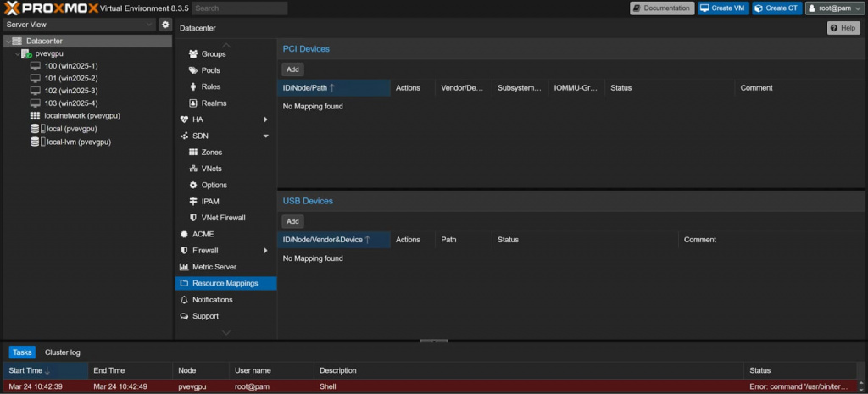Collapse the SDN submenu arrow
Viewport: 868px width, 394px height.
265,136
